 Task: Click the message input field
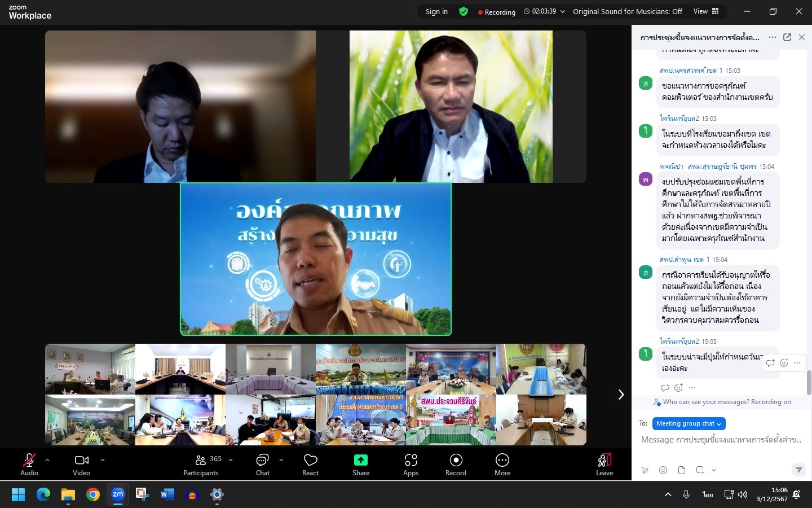[x=721, y=440]
